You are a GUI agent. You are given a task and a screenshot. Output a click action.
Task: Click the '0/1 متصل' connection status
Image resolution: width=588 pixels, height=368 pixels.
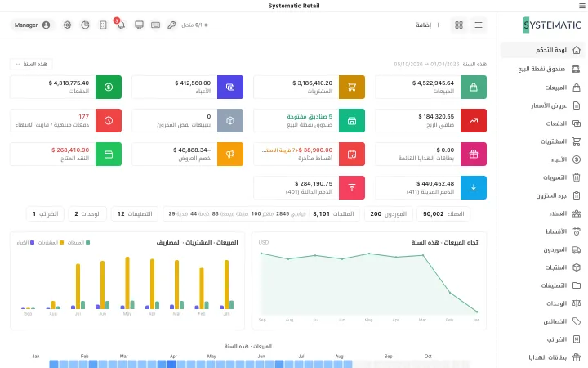click(x=194, y=25)
